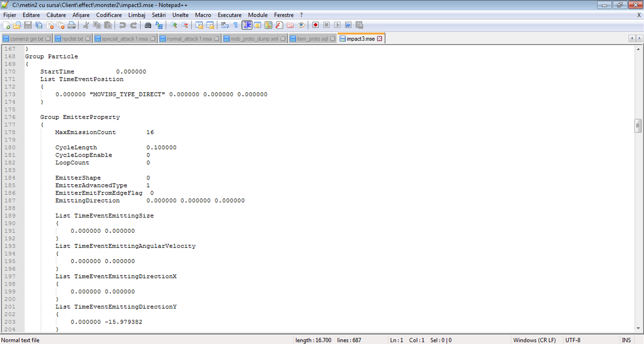Click the Save All toolbar icon

point(39,25)
